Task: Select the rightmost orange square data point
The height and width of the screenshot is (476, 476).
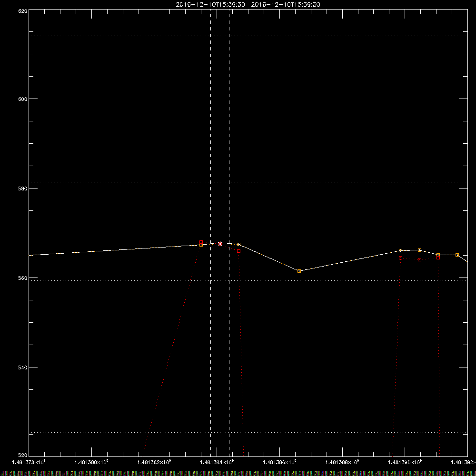Action: [x=457, y=255]
